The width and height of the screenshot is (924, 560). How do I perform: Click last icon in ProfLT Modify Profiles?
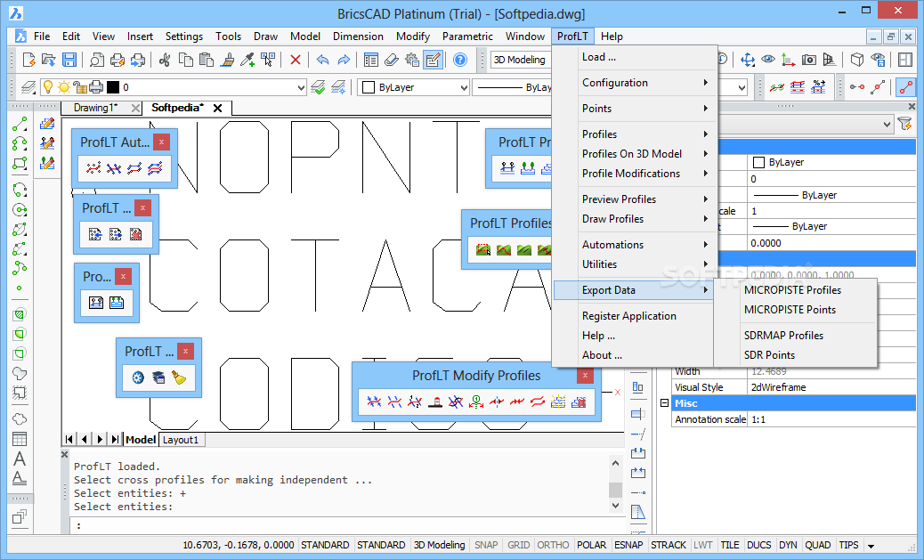(x=579, y=402)
